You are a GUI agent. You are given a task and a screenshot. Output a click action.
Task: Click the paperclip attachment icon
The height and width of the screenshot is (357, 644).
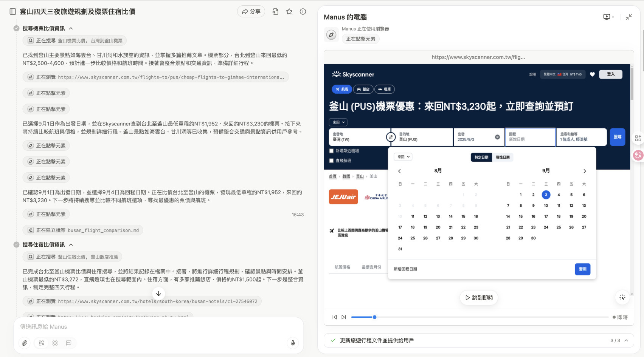click(x=24, y=343)
